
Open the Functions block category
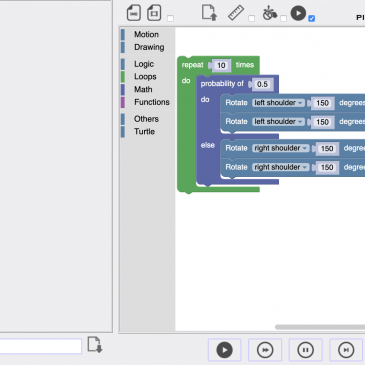[152, 102]
